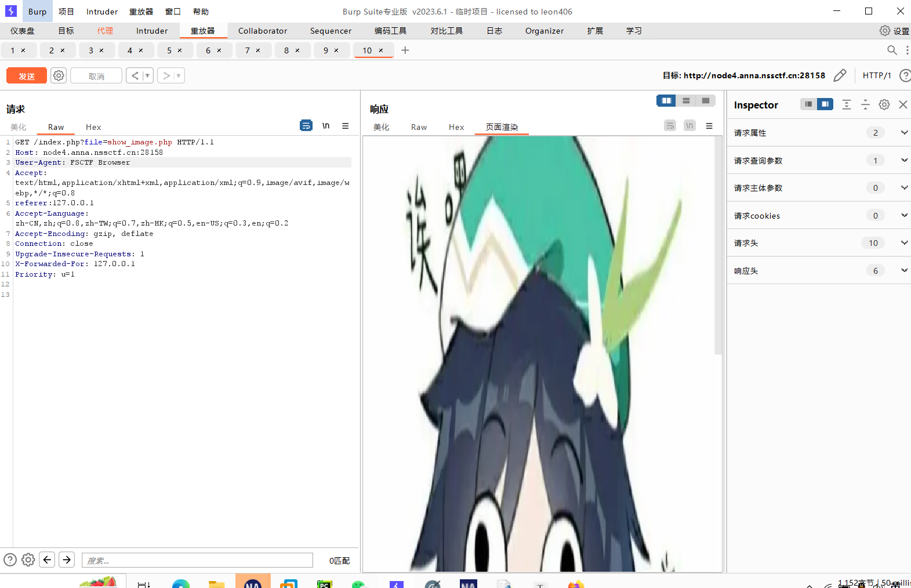
Task: Click the response vertical scrollbar
Action: click(x=718, y=246)
